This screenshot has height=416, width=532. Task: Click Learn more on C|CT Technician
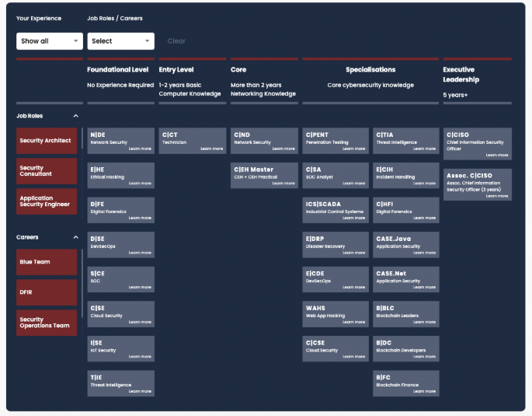pyautogui.click(x=211, y=149)
